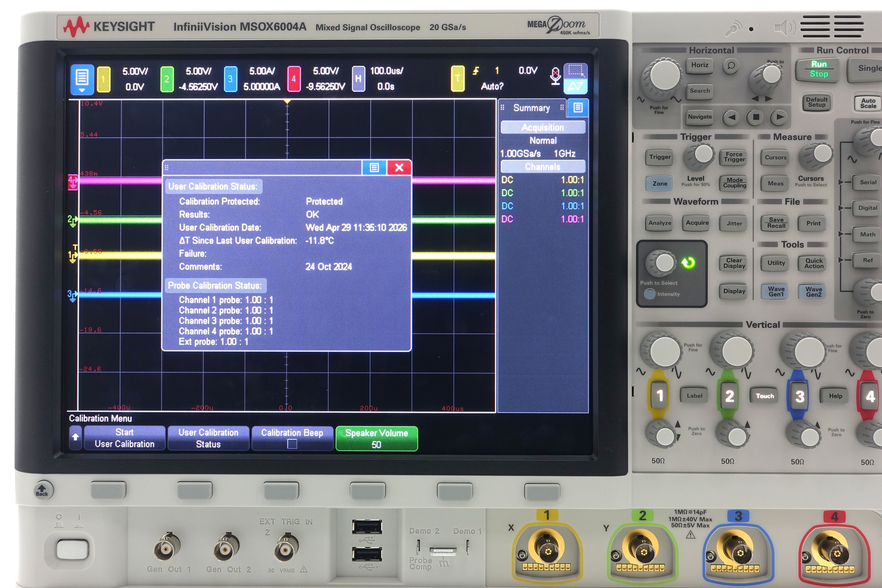The width and height of the screenshot is (882, 588).
Task: Push the Navigate stop square button
Action: [755, 117]
